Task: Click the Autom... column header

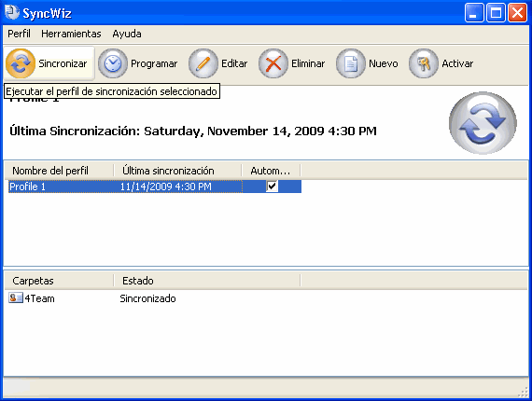Action: (271, 171)
